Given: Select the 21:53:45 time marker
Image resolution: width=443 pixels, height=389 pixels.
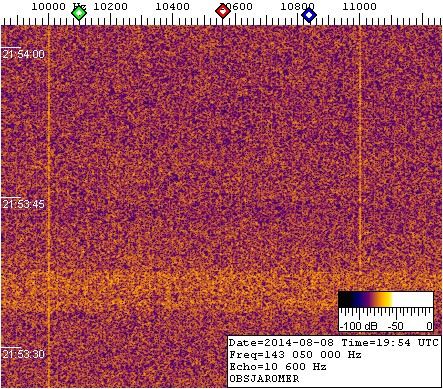Looking at the screenshot, I should click(x=23, y=204).
